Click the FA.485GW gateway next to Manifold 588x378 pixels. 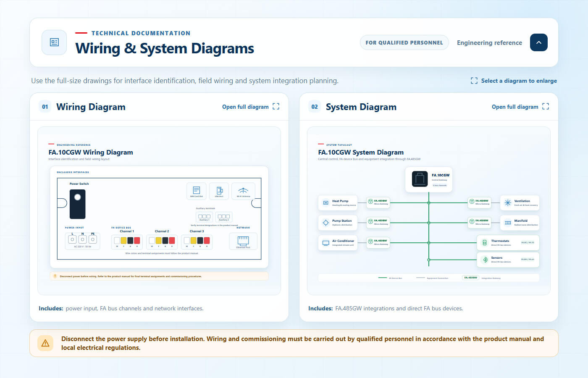(x=480, y=222)
